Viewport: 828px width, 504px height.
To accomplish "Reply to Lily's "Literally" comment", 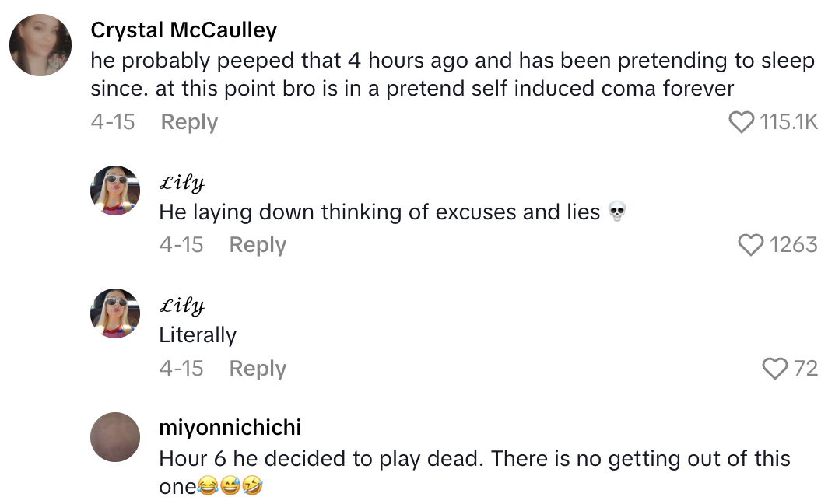I will click(x=258, y=368).
